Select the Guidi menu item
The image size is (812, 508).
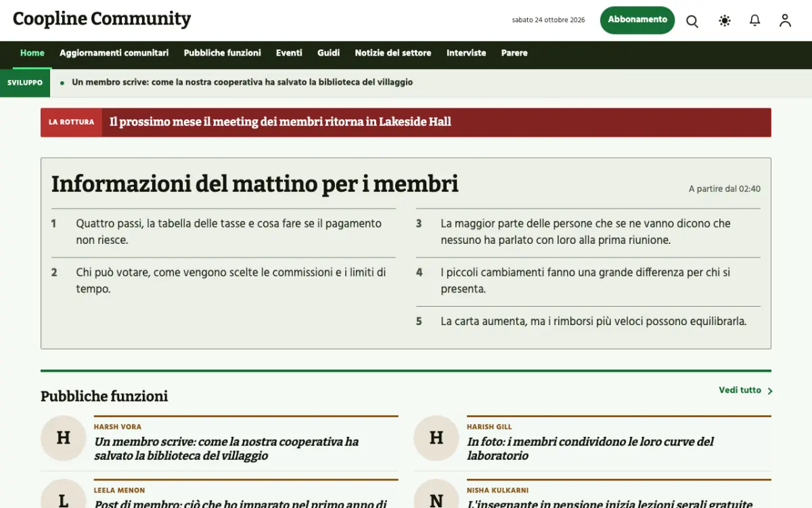[x=329, y=53]
